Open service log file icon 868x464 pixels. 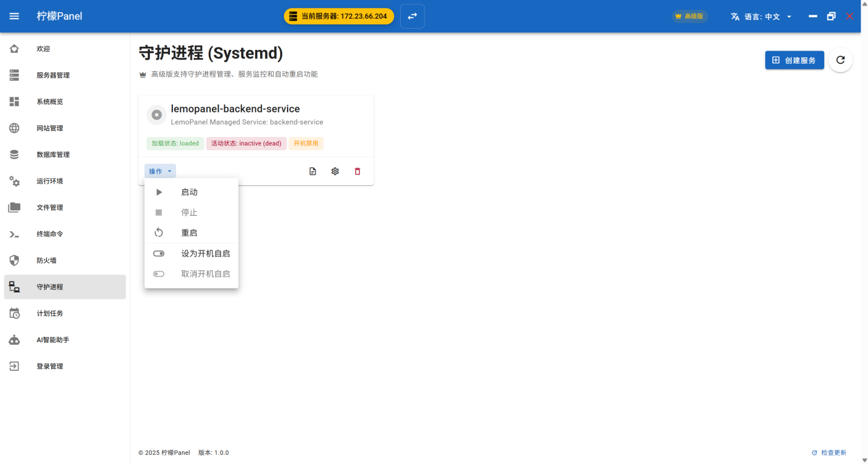[312, 172]
